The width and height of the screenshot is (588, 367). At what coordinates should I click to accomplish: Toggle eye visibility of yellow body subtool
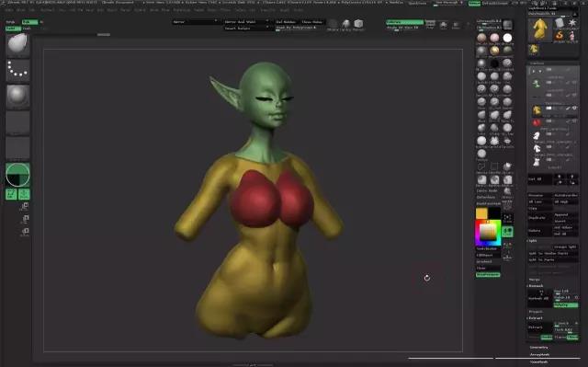pyautogui.click(x=574, y=108)
